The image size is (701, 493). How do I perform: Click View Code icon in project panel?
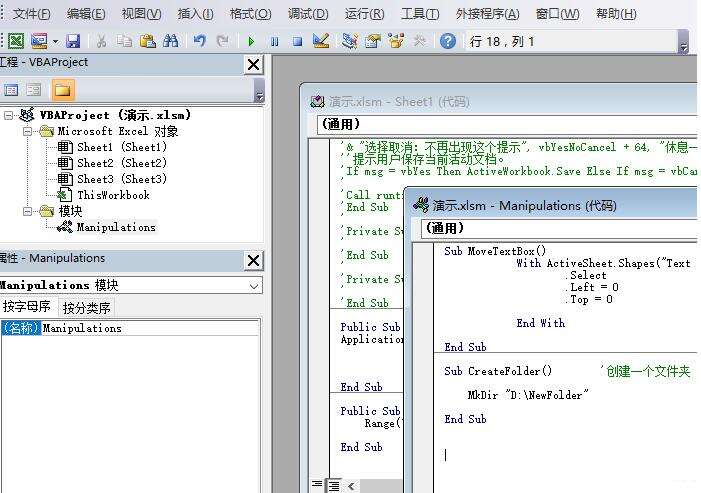tap(11, 90)
